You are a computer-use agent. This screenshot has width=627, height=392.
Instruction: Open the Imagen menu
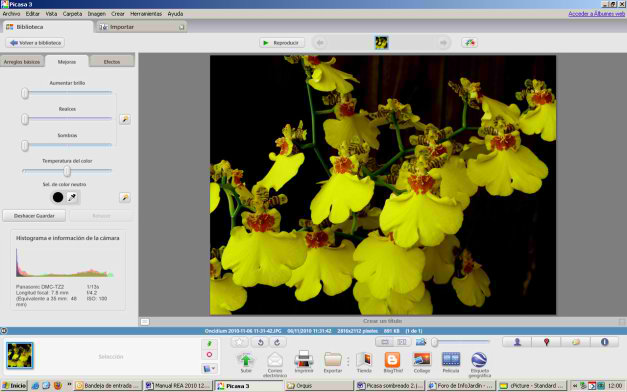tap(96, 14)
